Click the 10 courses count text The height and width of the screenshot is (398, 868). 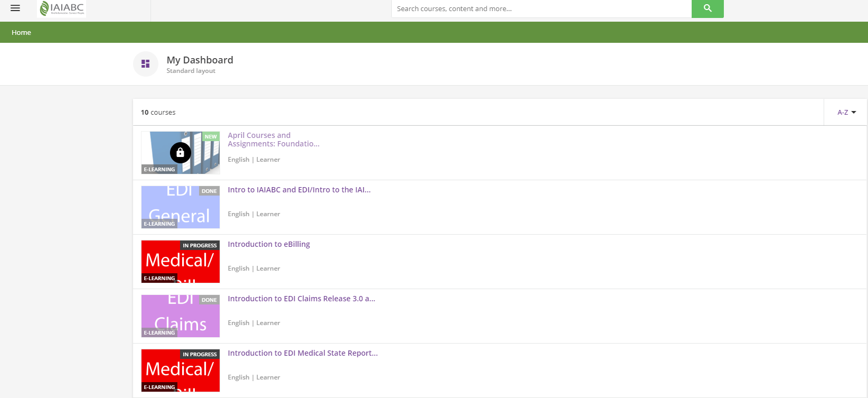pos(158,112)
